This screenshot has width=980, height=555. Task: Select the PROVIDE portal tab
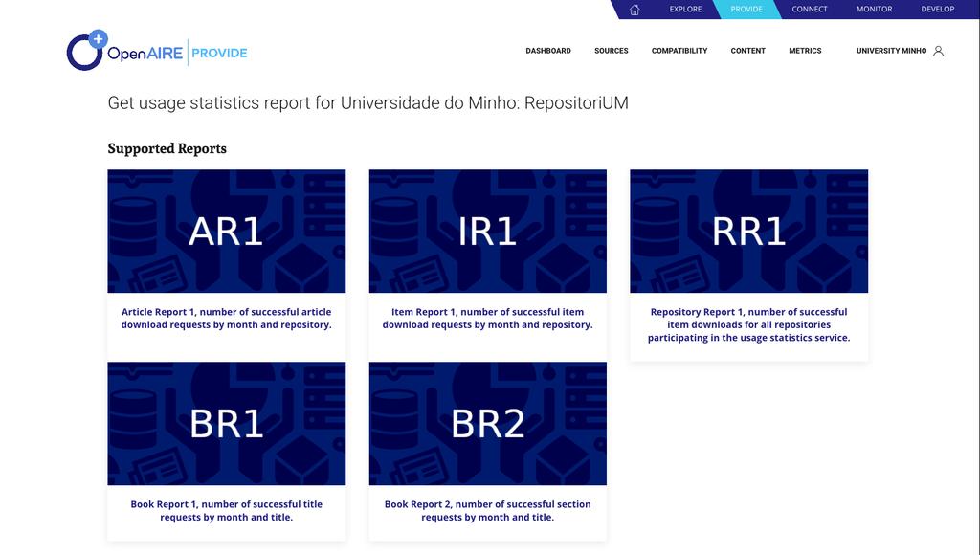click(x=746, y=10)
